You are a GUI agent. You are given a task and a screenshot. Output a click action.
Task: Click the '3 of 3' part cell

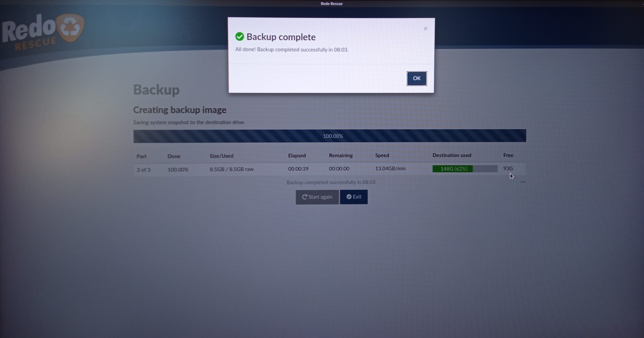coord(143,170)
